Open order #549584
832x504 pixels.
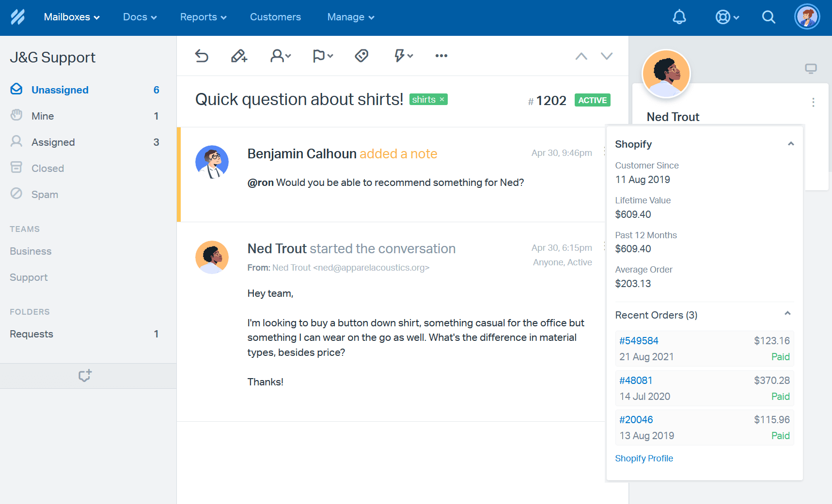[x=639, y=341]
